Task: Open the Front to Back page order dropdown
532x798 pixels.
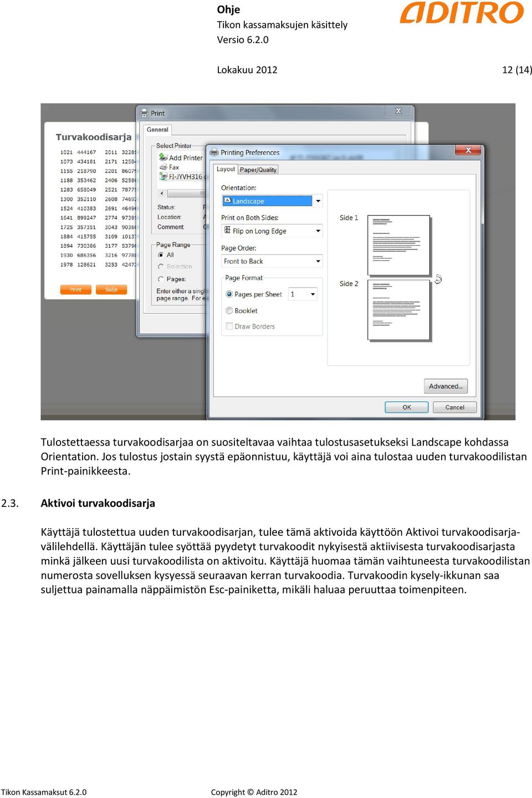Action: [x=272, y=261]
